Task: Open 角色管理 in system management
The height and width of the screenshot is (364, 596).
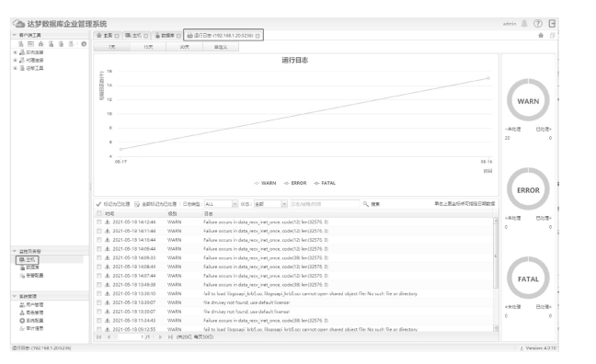Action: pos(31,313)
